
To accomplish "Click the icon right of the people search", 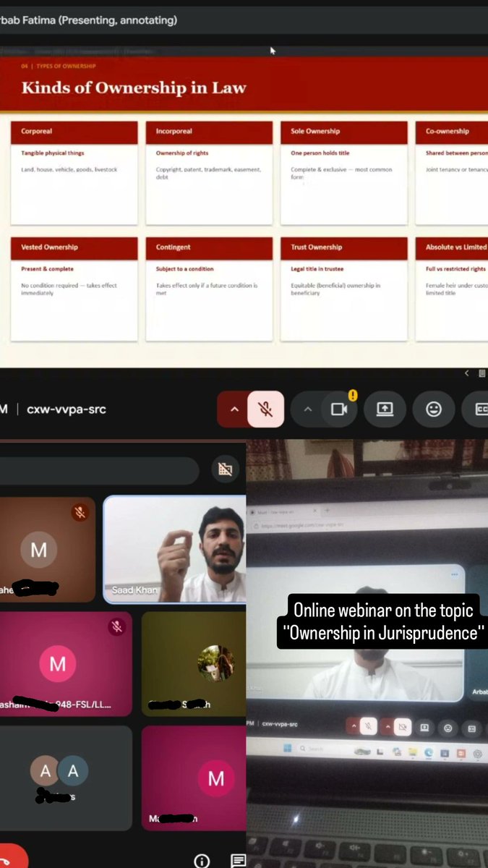I will [225, 469].
